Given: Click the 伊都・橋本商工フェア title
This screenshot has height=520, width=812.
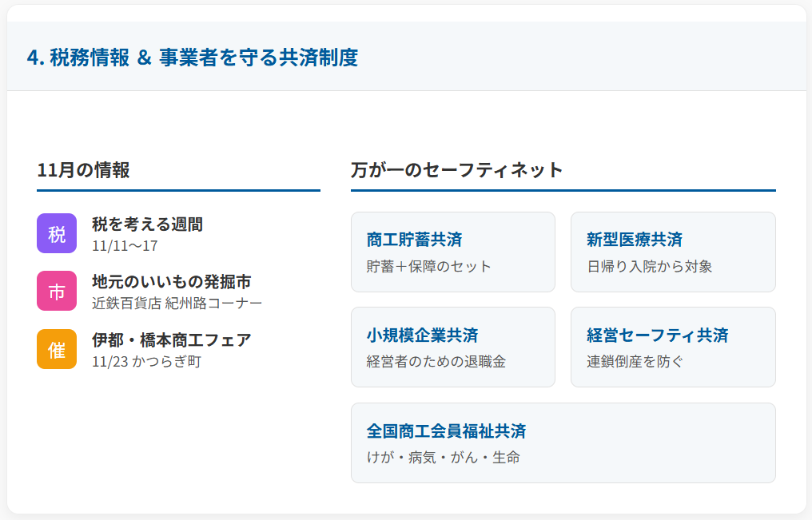Looking at the screenshot, I should [x=171, y=340].
